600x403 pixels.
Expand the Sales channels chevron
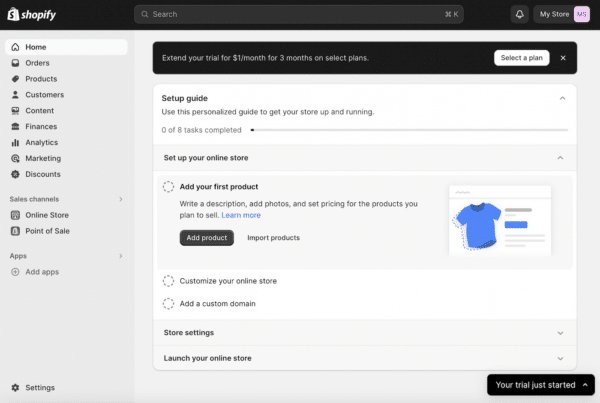(121, 199)
